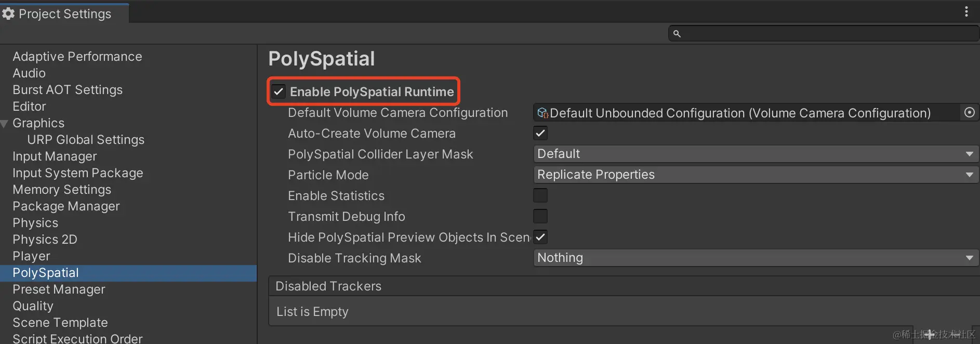Screen dimensions: 980x344
Task: Open the Audio settings category
Action: click(x=29, y=73)
